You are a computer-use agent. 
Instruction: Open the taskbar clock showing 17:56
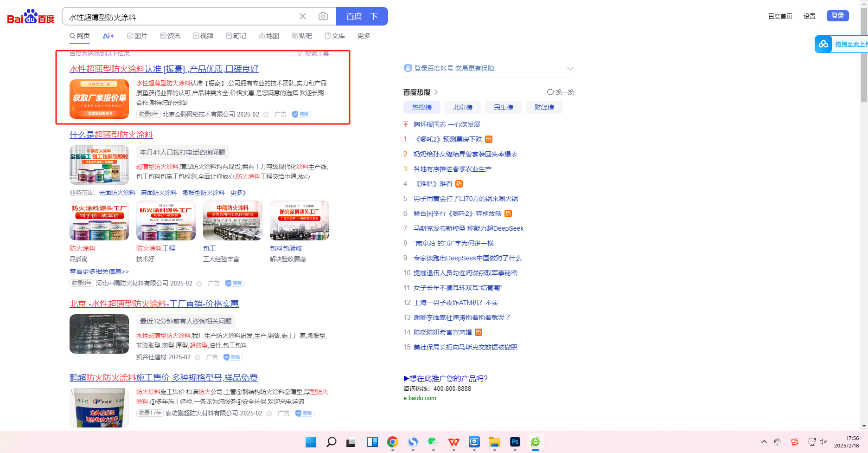click(x=847, y=442)
